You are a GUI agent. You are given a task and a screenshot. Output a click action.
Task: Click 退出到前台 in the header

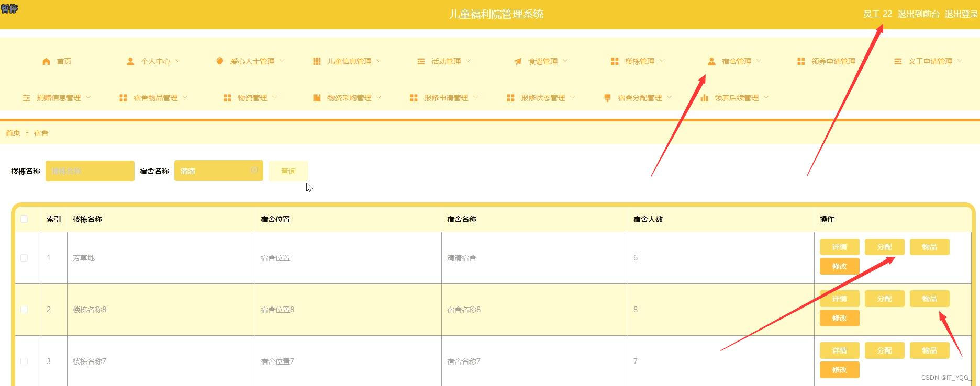pyautogui.click(x=918, y=14)
